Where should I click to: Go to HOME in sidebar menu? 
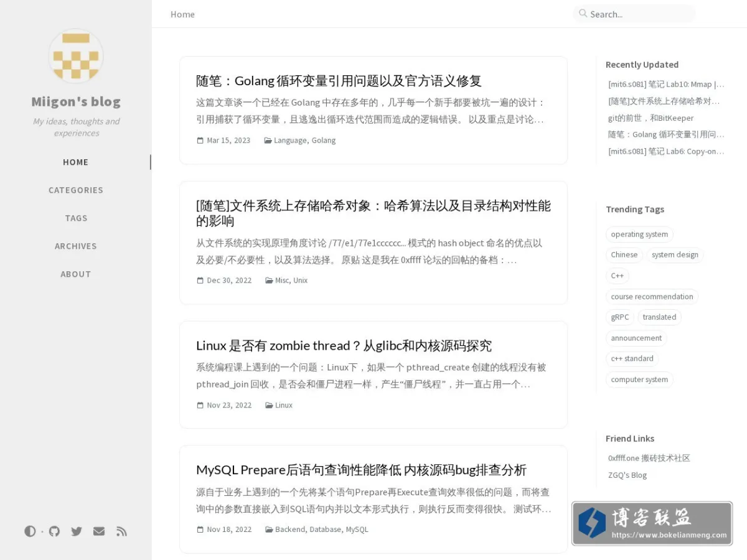(x=76, y=162)
